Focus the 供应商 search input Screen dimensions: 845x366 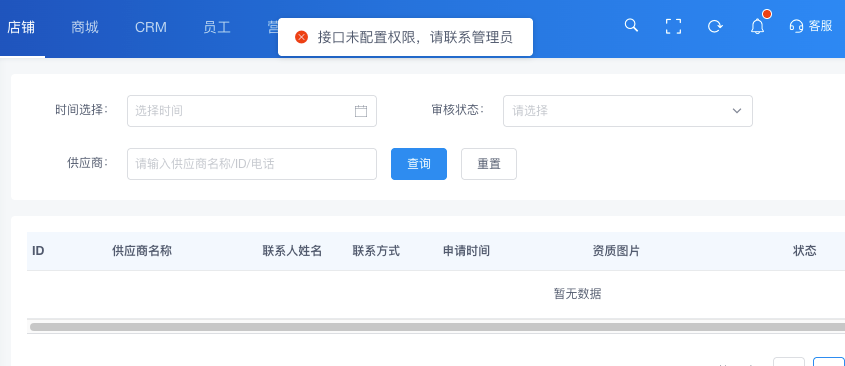252,164
